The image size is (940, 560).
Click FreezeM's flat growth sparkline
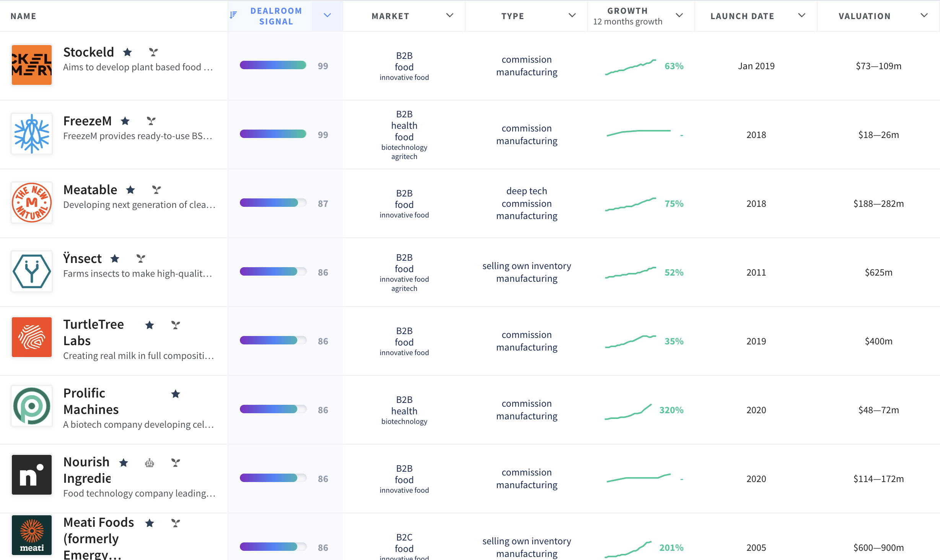(639, 133)
